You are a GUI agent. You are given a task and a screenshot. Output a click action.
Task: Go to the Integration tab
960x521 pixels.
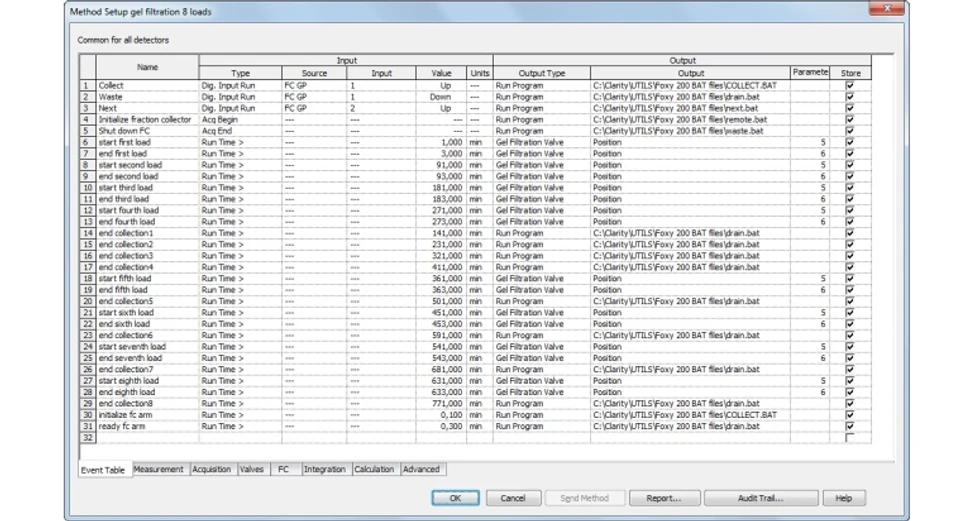click(324, 469)
